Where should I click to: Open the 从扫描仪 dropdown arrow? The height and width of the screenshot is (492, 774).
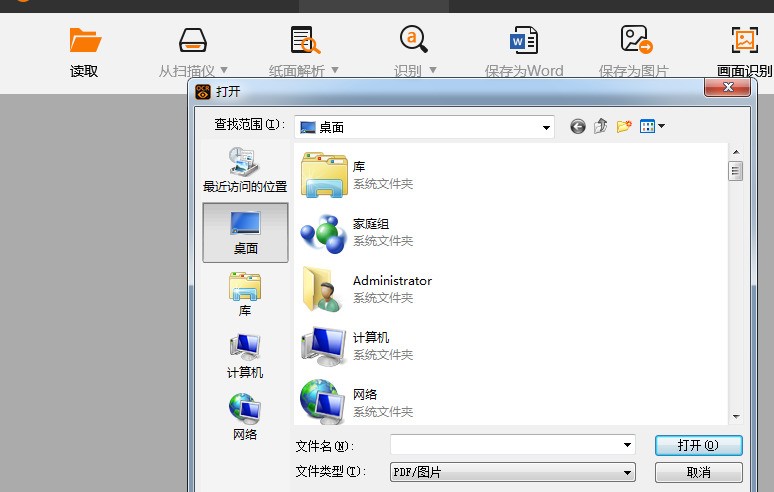[x=224, y=70]
